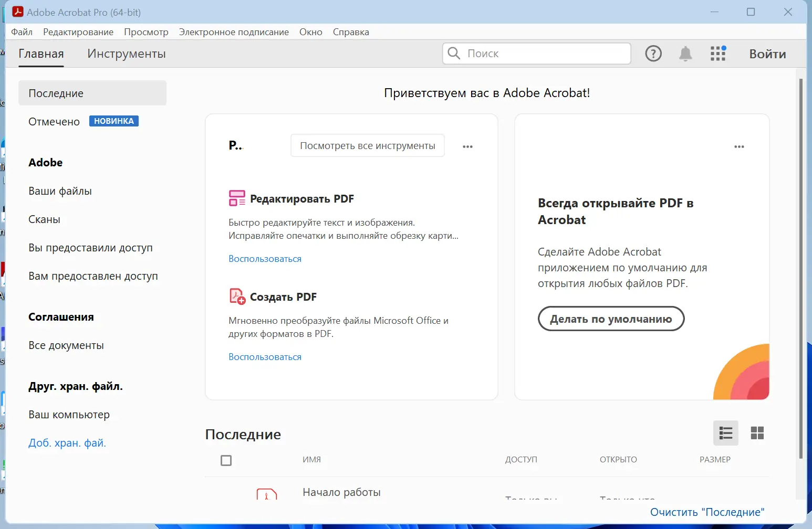Switch to the Инструменты tab

point(127,54)
